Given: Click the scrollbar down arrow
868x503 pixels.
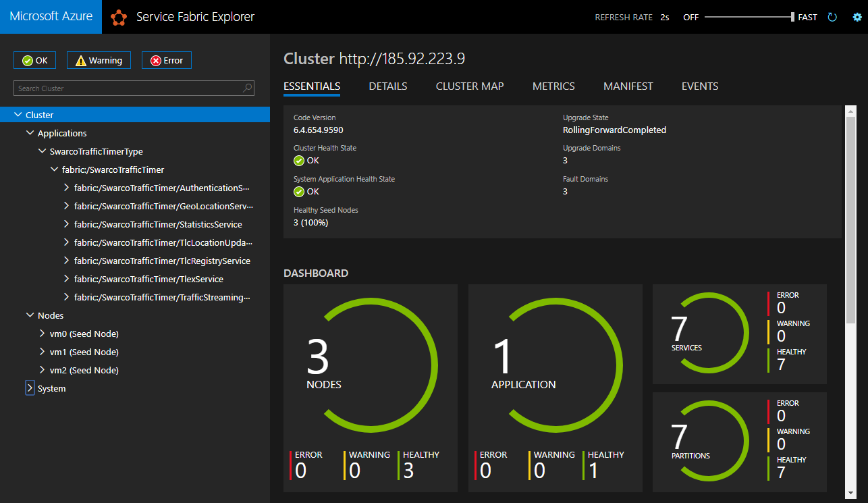Looking at the screenshot, I should coord(850,492).
